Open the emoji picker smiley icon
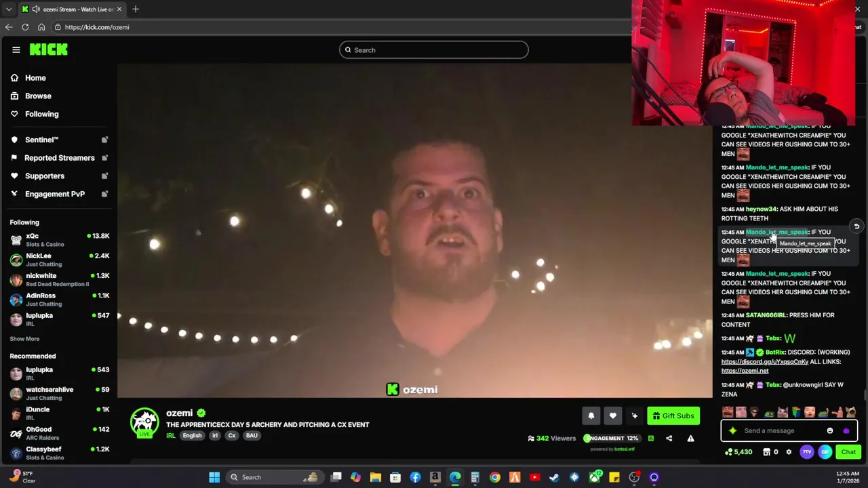The width and height of the screenshot is (868, 488). [x=830, y=430]
